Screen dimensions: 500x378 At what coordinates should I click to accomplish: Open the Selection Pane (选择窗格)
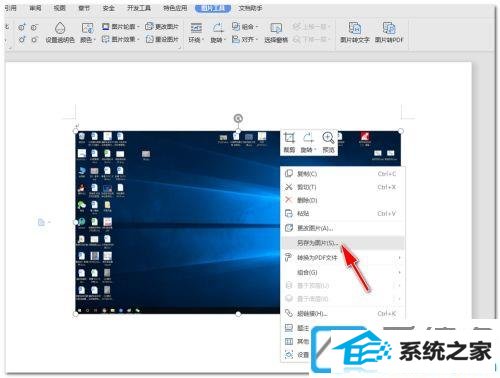pos(276,33)
